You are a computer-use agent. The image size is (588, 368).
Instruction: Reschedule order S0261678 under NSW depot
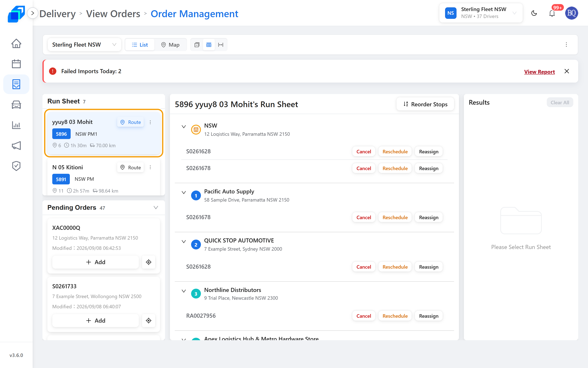(395, 168)
